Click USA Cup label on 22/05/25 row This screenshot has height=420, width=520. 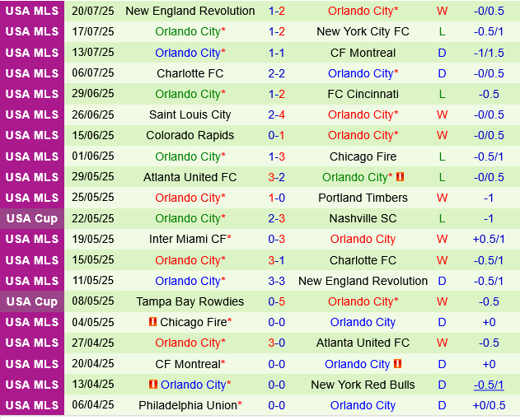pyautogui.click(x=32, y=218)
